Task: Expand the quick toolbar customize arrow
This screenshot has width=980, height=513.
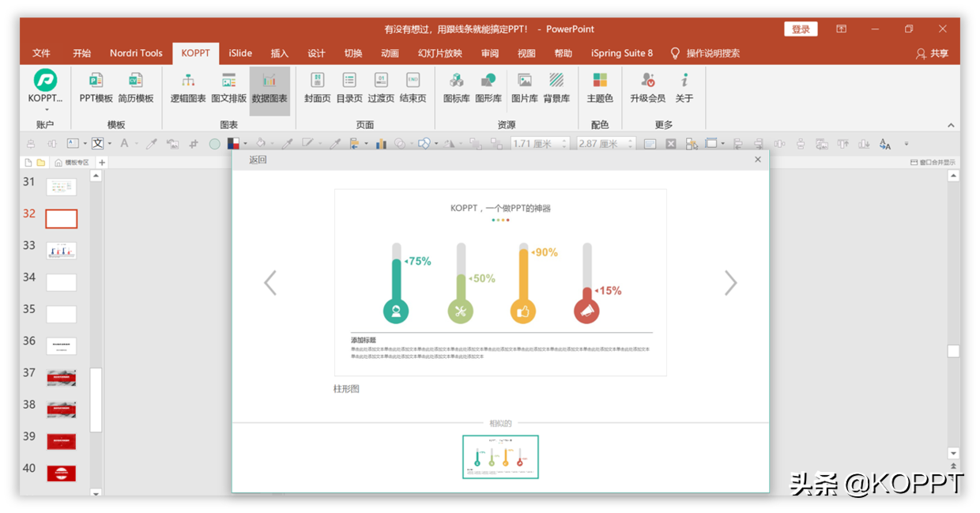Action: point(906,144)
